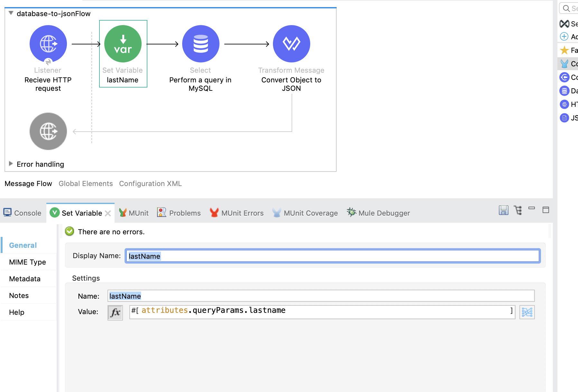Image resolution: width=578 pixels, height=392 pixels.
Task: Select the Set Variable node icon in flow
Action: point(123,44)
